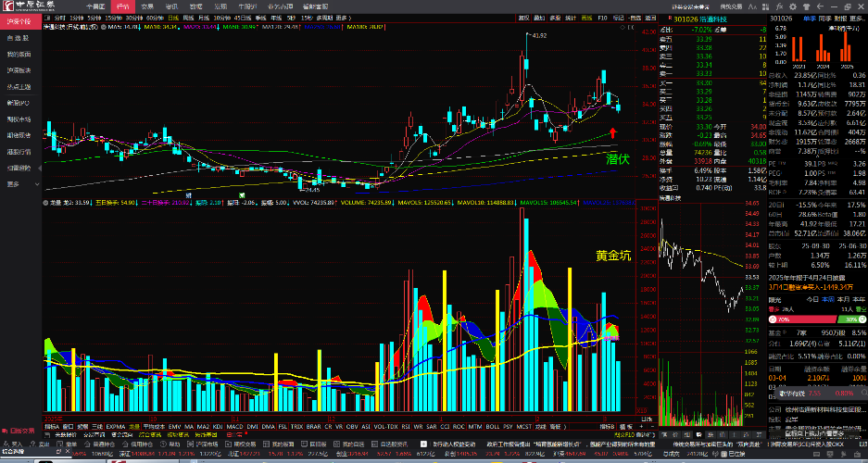Select the 30分钟 period

tap(134, 19)
